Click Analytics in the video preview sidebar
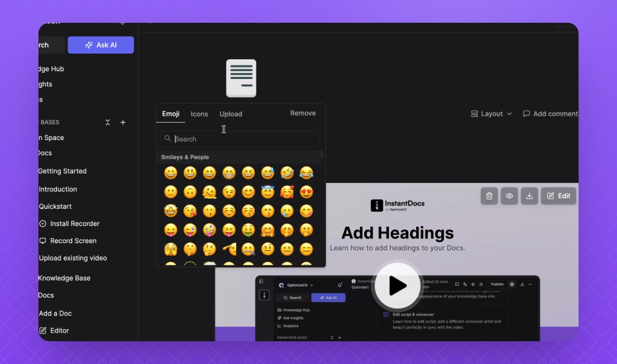 [288, 326]
